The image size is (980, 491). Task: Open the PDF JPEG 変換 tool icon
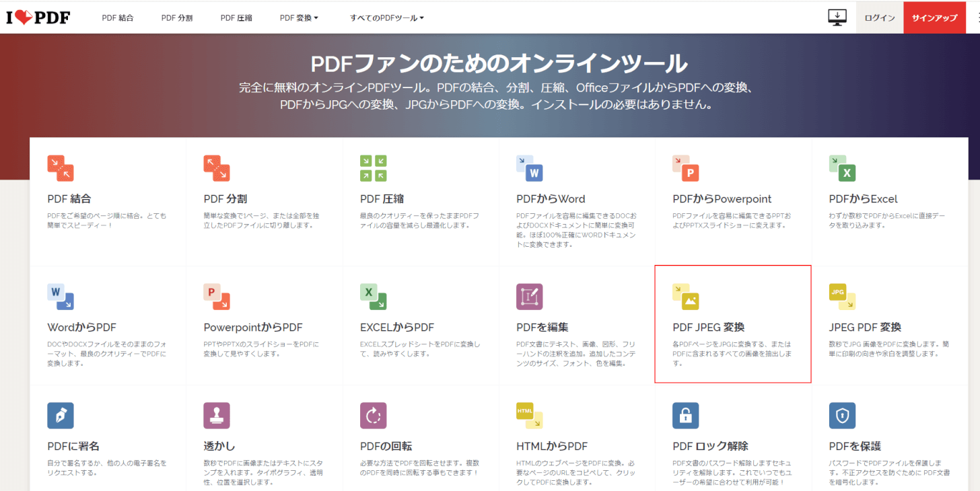[x=686, y=297]
